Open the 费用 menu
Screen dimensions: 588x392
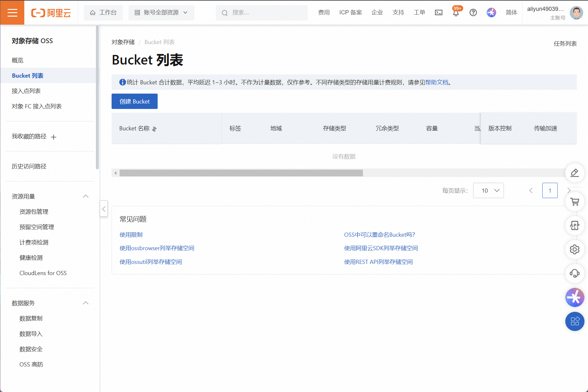[x=324, y=12]
